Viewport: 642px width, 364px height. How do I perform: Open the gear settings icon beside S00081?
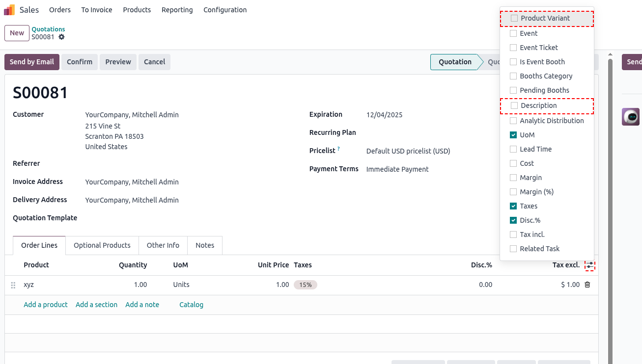(61, 37)
